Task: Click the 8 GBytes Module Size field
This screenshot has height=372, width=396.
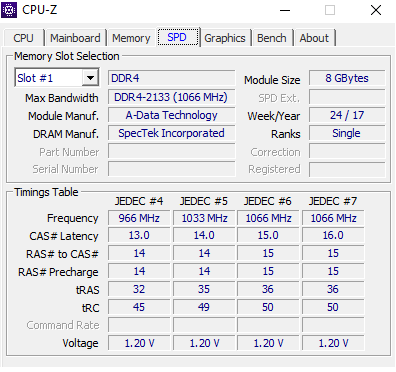Action: click(347, 78)
